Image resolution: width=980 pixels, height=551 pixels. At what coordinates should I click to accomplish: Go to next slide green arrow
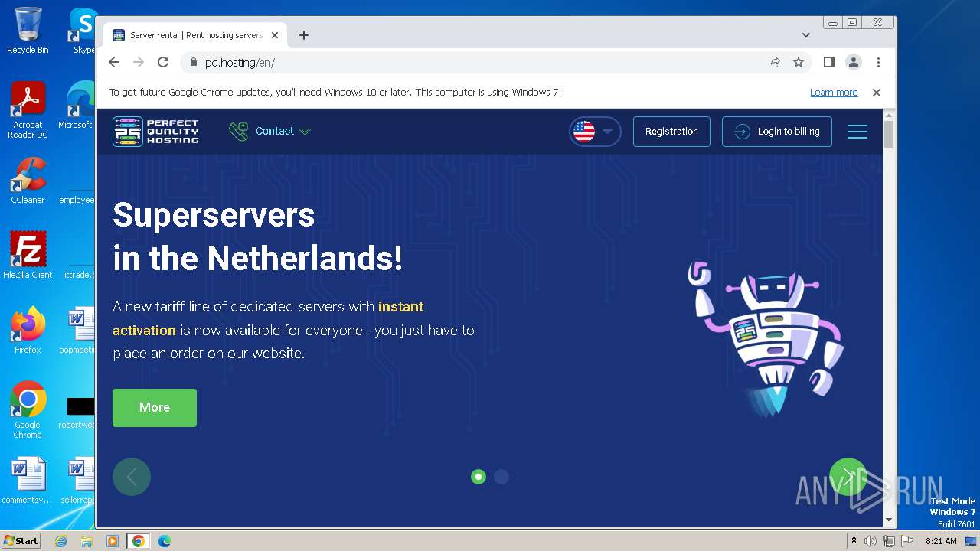pyautogui.click(x=848, y=477)
